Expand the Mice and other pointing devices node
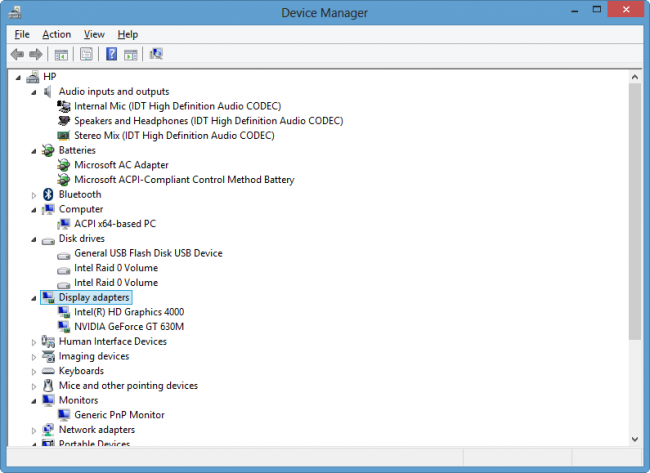The height and width of the screenshot is (473, 650). [x=34, y=386]
